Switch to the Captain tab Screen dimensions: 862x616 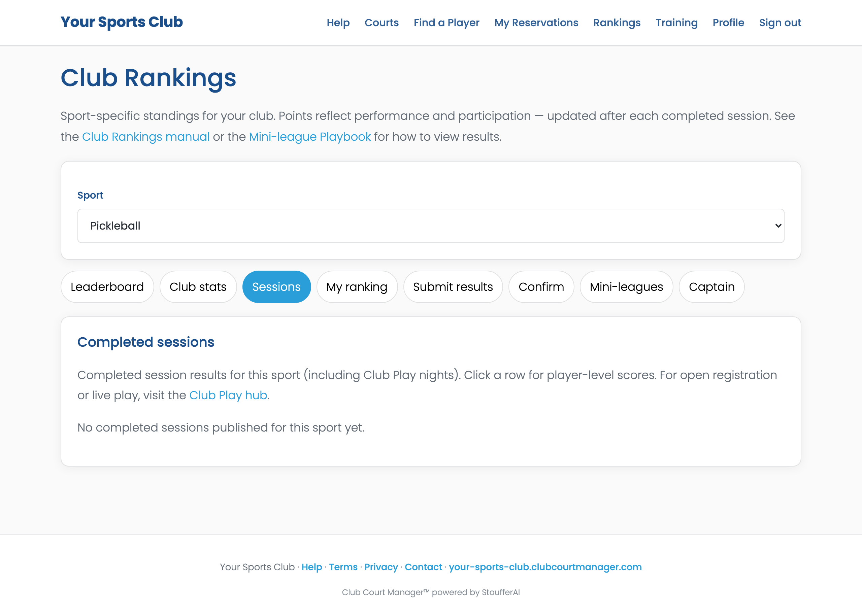[x=712, y=287]
